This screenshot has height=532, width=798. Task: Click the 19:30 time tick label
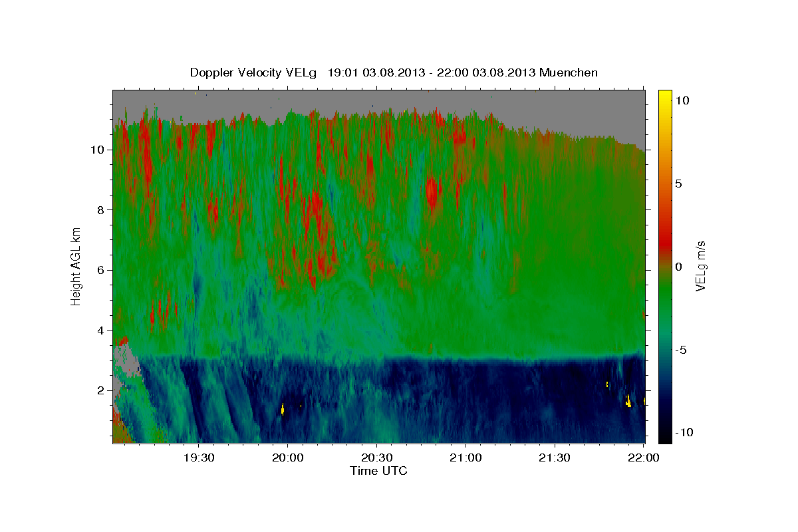click(x=199, y=458)
